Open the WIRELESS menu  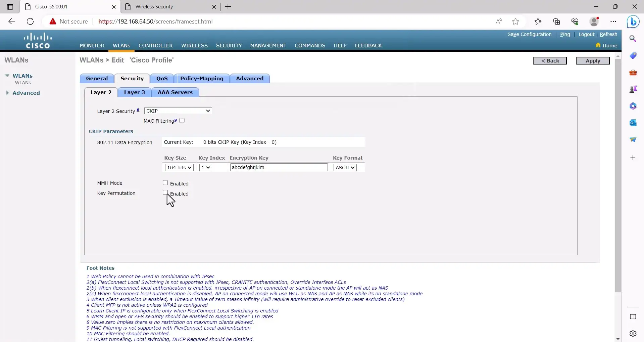(194, 45)
